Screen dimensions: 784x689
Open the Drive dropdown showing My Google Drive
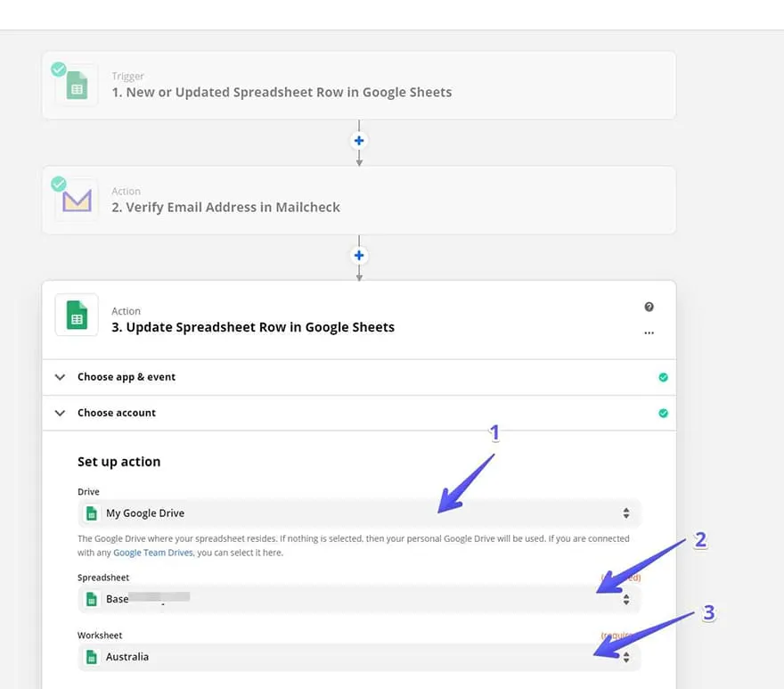tap(358, 513)
